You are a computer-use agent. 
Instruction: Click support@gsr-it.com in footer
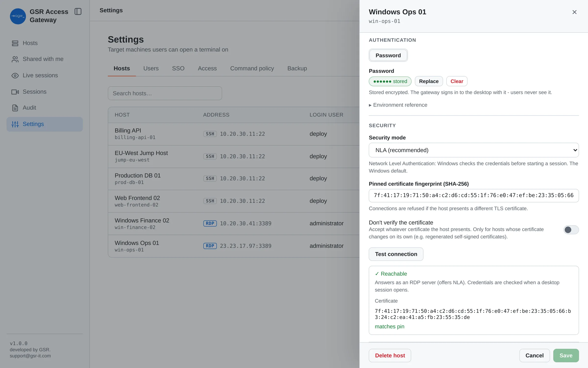point(30,356)
